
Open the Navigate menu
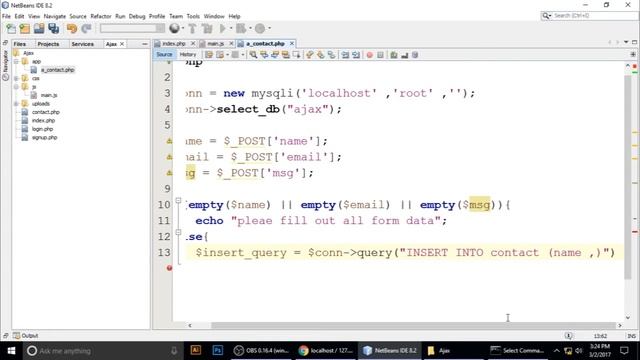[55, 16]
